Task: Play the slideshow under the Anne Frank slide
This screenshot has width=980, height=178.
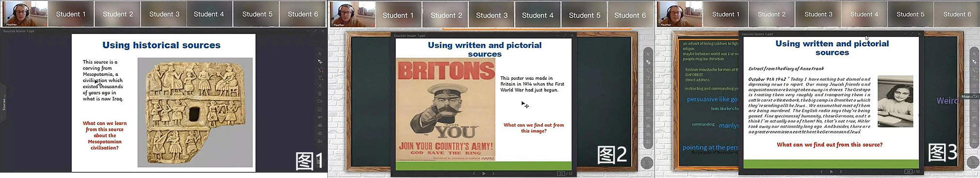Action: (x=831, y=172)
